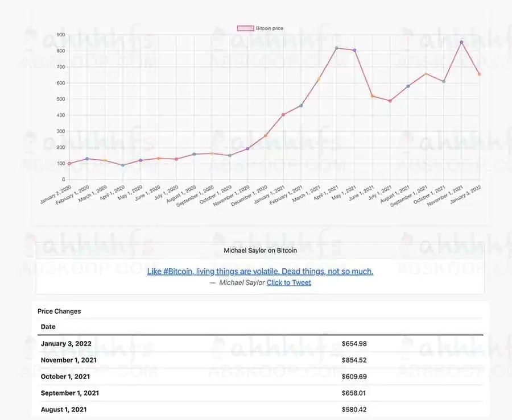
Task: Select the November 1, 2021 peak data point
Action: coord(461,42)
